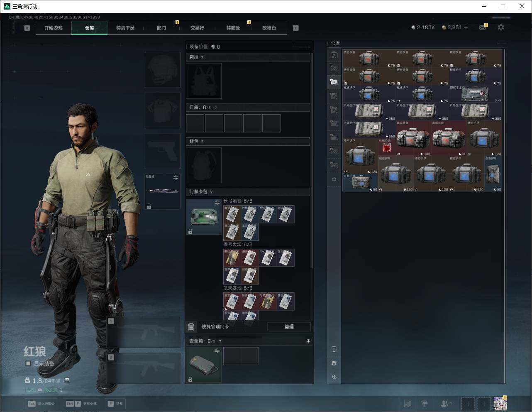532x412 pixels.
Task: Add gold currency with plus sign
Action: click(x=466, y=27)
